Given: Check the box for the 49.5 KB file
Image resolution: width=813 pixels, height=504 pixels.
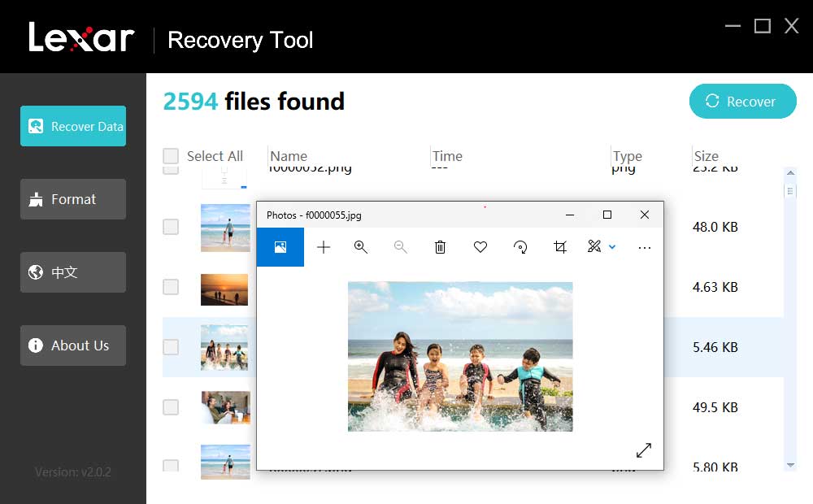Looking at the screenshot, I should click(171, 407).
